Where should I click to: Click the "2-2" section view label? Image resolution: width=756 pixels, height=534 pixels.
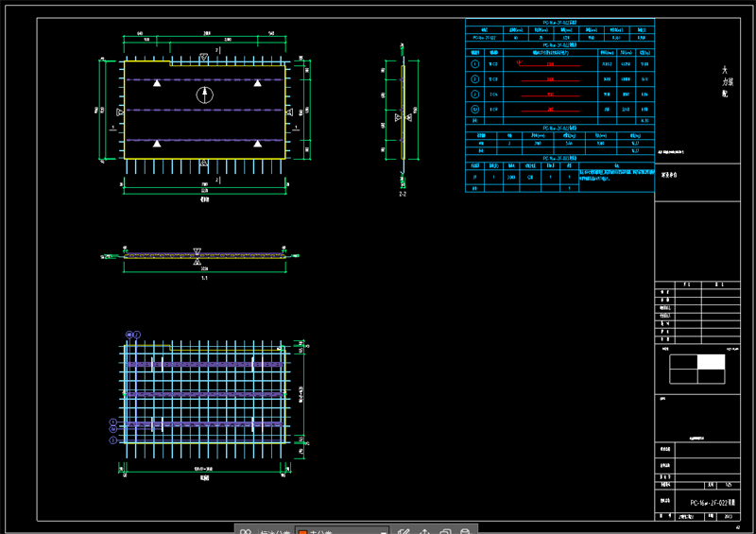(x=403, y=194)
